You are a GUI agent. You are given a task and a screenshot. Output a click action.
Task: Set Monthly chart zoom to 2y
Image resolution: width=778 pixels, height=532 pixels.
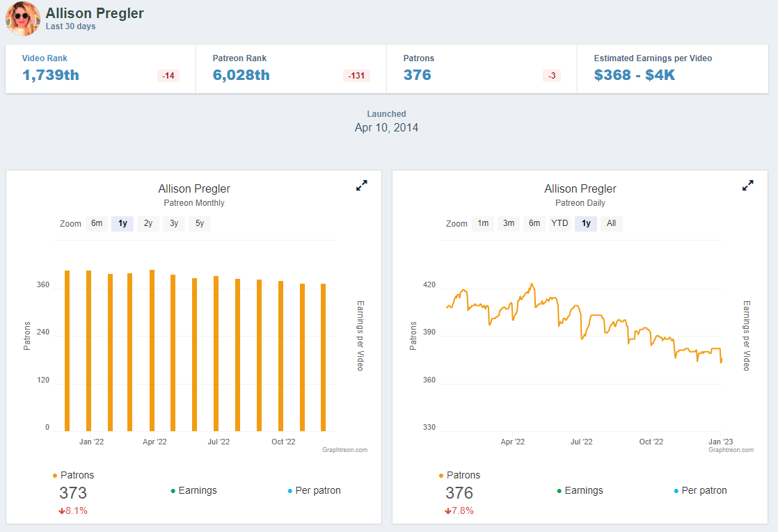tap(148, 224)
